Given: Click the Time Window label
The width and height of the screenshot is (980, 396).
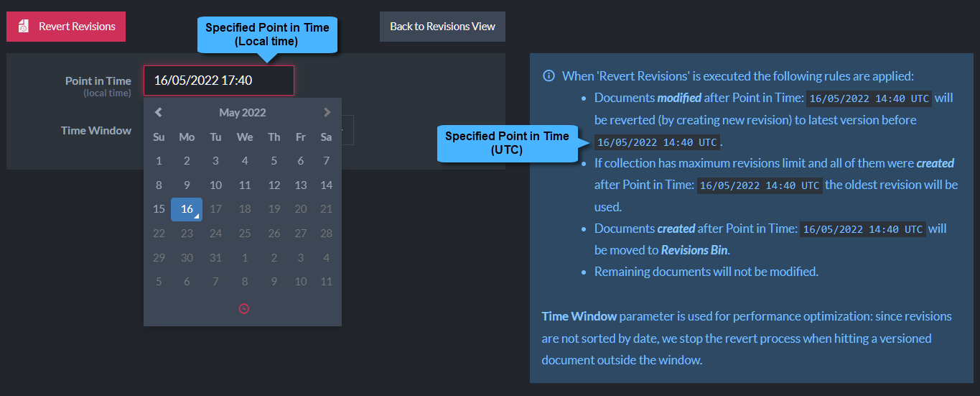Looking at the screenshot, I should (96, 130).
